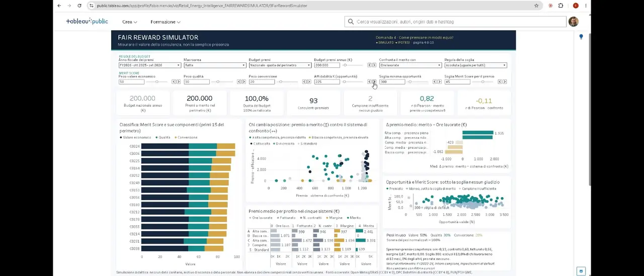
Task: Click the Soglia minima opportunità input field
Action: [x=391, y=82]
